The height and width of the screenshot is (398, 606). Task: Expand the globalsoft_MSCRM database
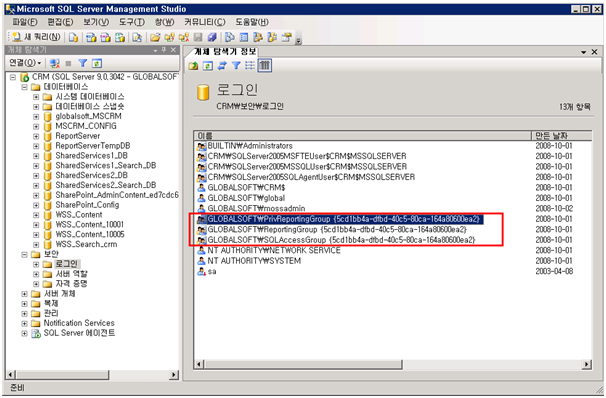pos(36,116)
